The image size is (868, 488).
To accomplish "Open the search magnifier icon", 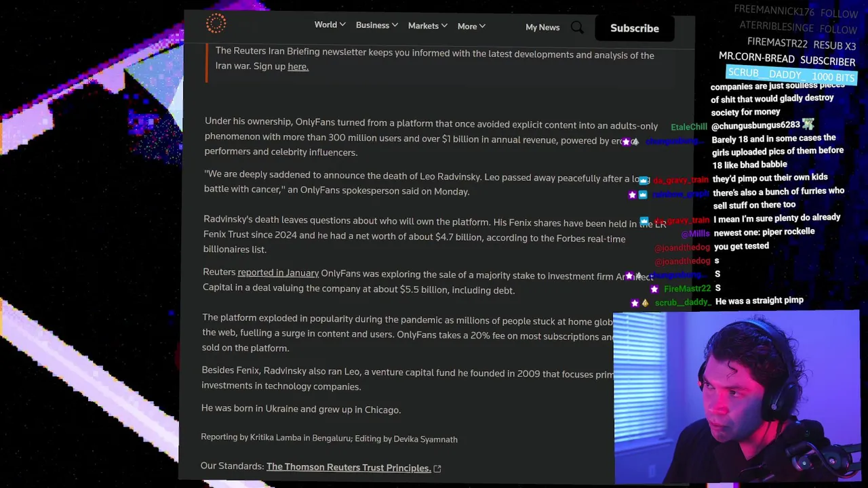I will pos(577,27).
